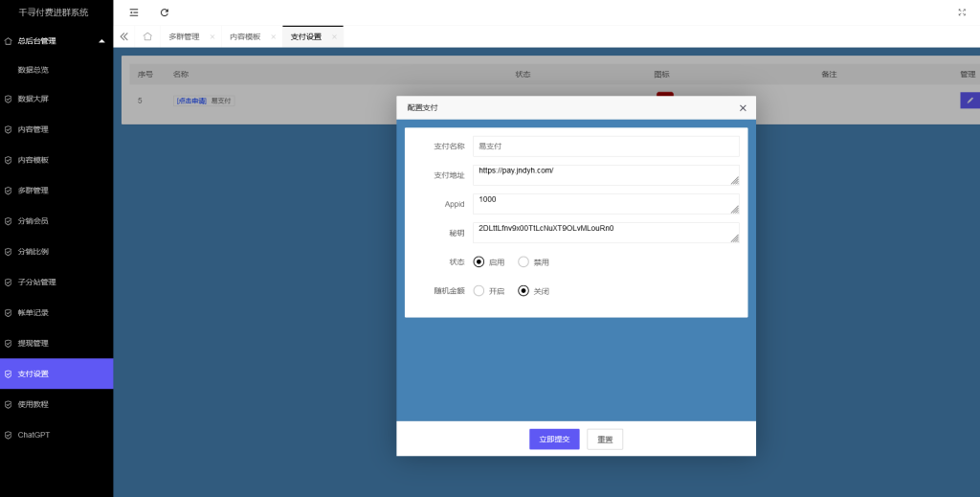
Task: Open ChatGPT in the sidebar menu
Action: click(x=34, y=435)
